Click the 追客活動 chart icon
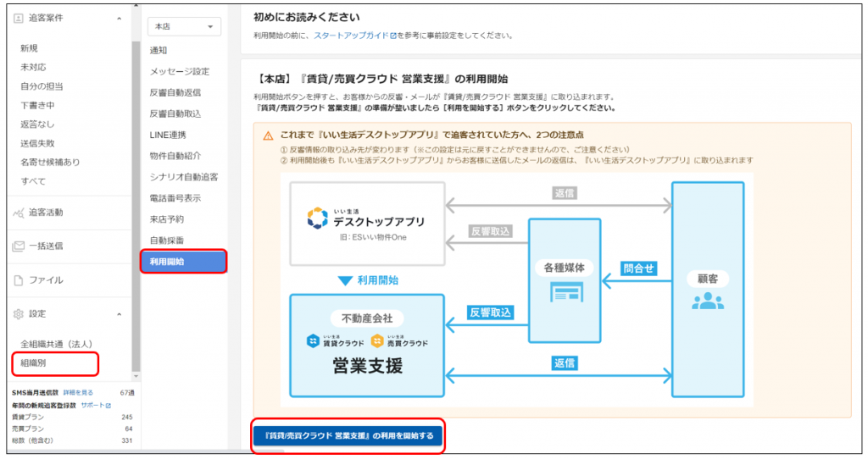868x459 pixels. (x=19, y=213)
